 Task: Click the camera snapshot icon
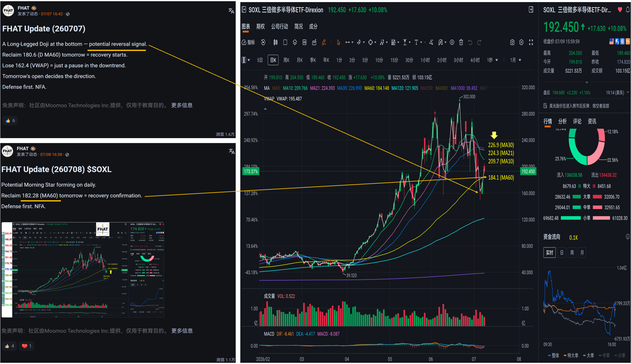click(x=512, y=42)
